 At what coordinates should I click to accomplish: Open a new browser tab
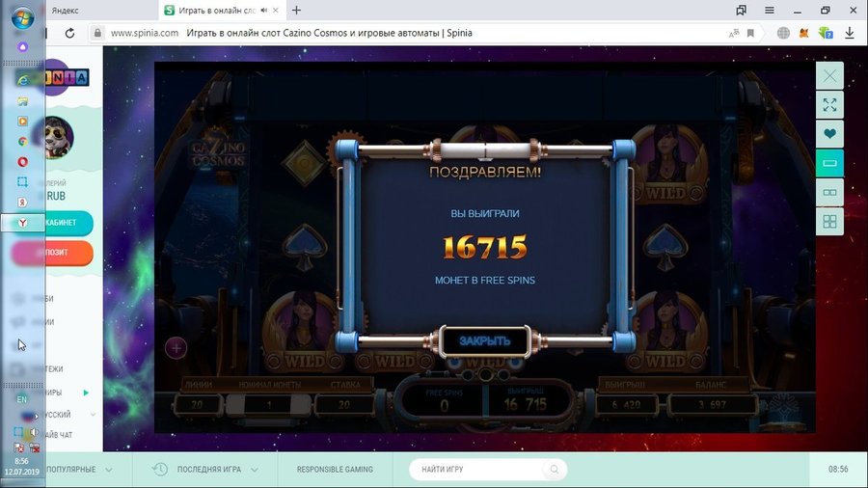pyautogui.click(x=296, y=10)
